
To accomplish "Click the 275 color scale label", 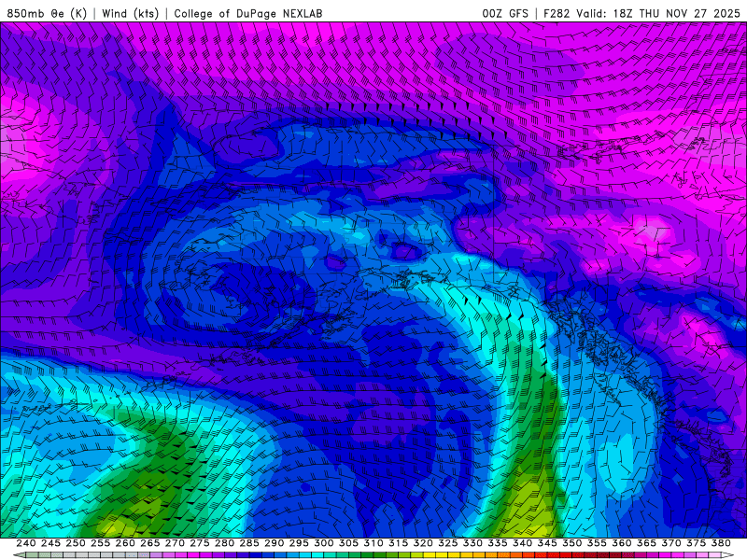I will click(x=200, y=543).
